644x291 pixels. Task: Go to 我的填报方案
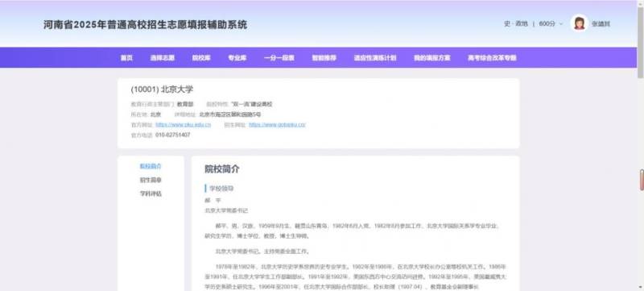432,58
